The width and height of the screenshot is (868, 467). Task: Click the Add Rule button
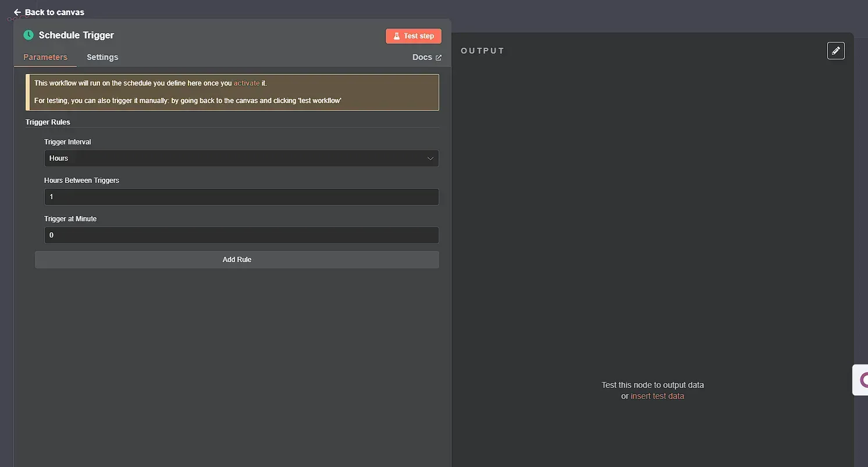(237, 259)
